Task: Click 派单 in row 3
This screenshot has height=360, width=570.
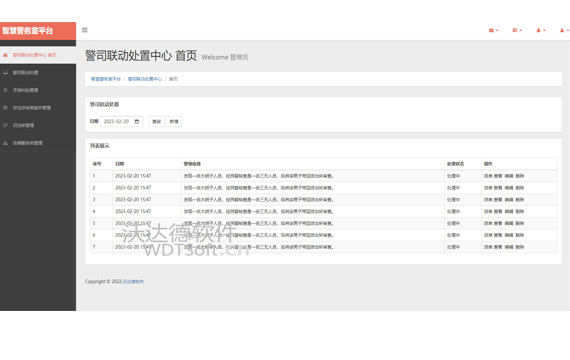Action: click(x=488, y=200)
